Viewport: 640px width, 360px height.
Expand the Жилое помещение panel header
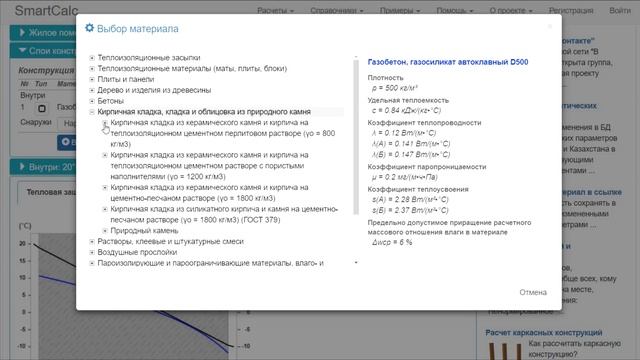pos(43,33)
